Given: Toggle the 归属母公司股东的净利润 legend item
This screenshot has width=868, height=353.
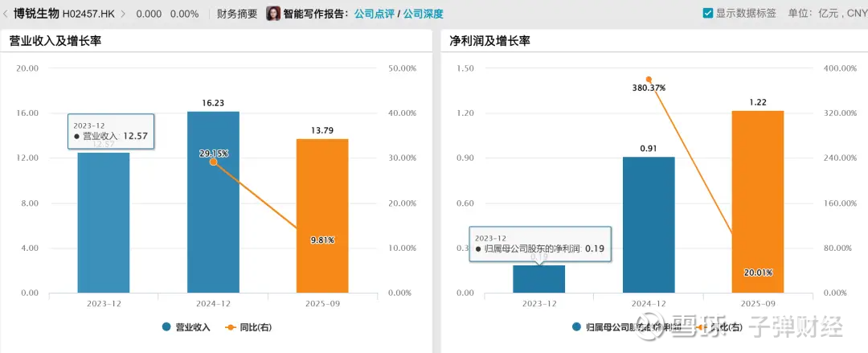Looking at the screenshot, I should coord(628,327).
